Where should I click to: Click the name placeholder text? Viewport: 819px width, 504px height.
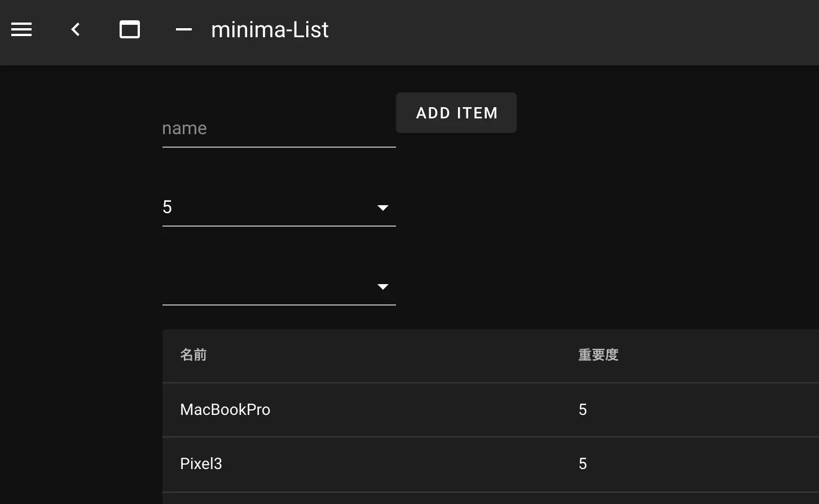(184, 128)
